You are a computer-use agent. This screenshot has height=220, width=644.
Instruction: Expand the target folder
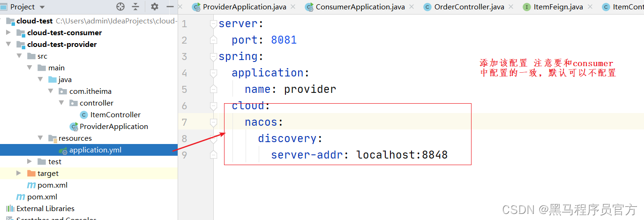point(19,173)
